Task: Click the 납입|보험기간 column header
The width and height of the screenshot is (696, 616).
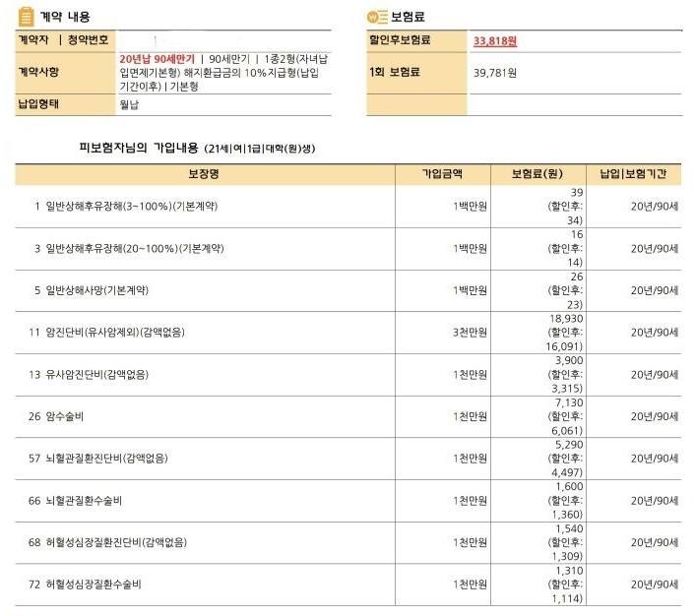Action: 633,174
